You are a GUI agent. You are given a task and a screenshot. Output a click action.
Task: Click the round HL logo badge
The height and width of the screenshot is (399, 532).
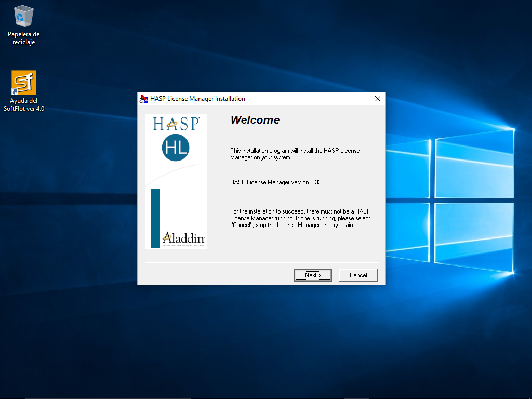176,147
